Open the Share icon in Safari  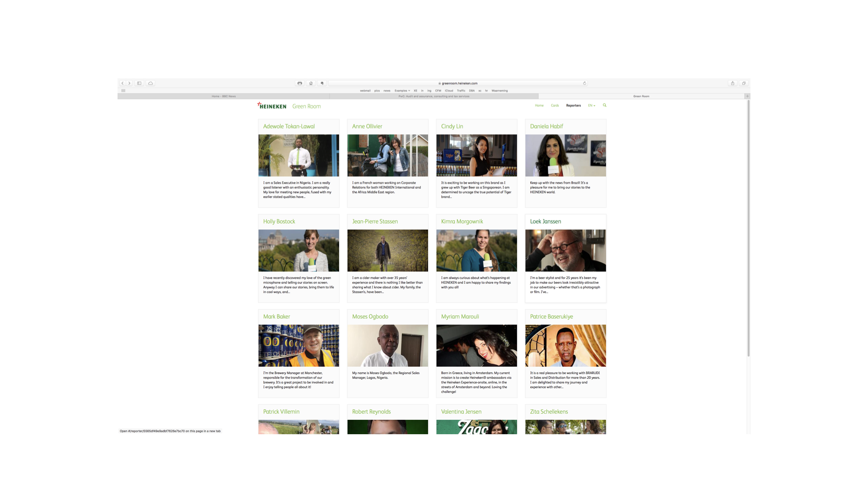732,83
